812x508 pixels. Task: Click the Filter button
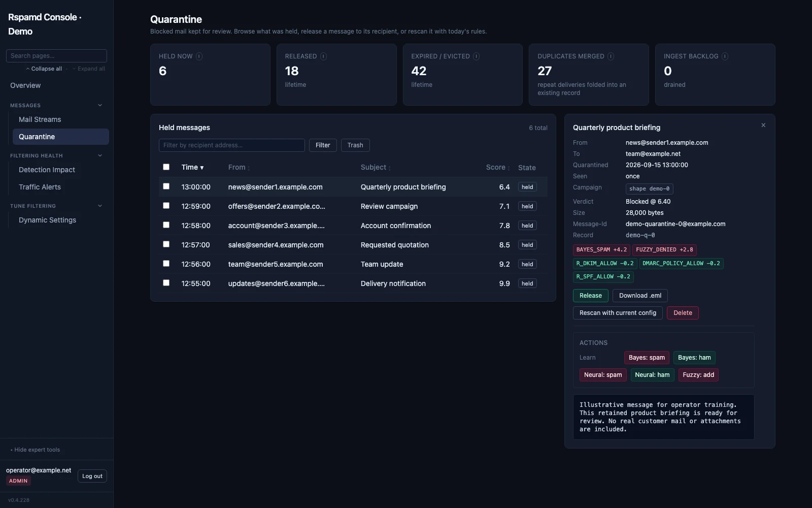pyautogui.click(x=323, y=145)
